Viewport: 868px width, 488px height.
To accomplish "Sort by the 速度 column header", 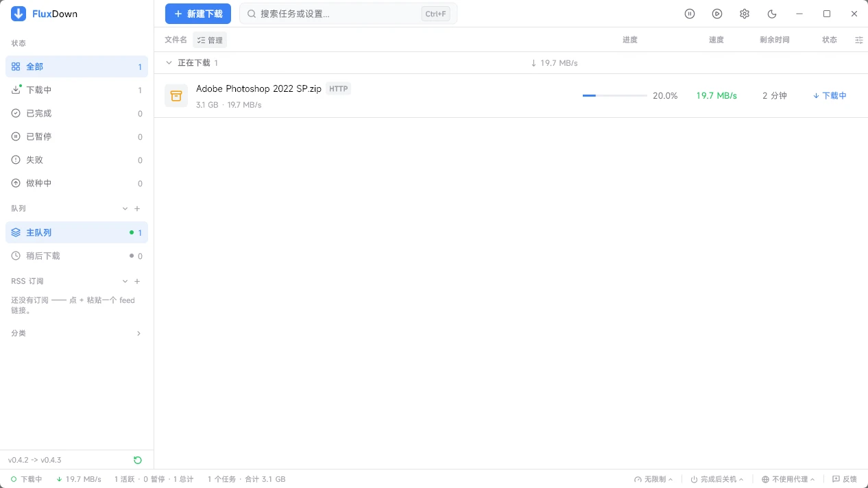I will 716,40.
